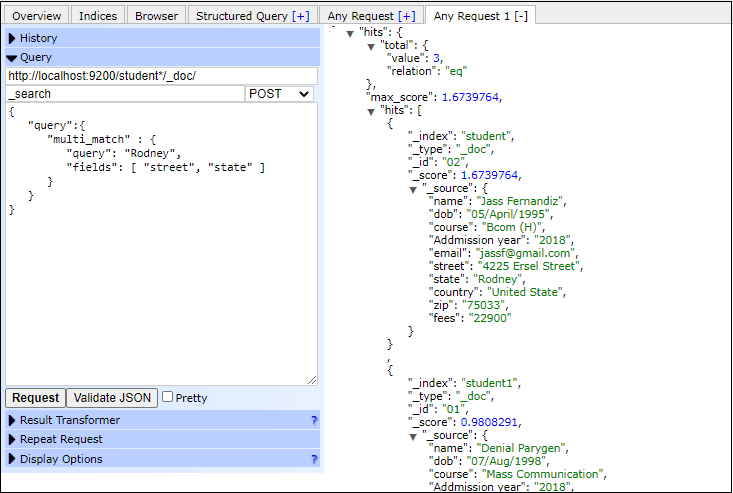Click the Validate JSON button
733x493 pixels.
point(112,398)
